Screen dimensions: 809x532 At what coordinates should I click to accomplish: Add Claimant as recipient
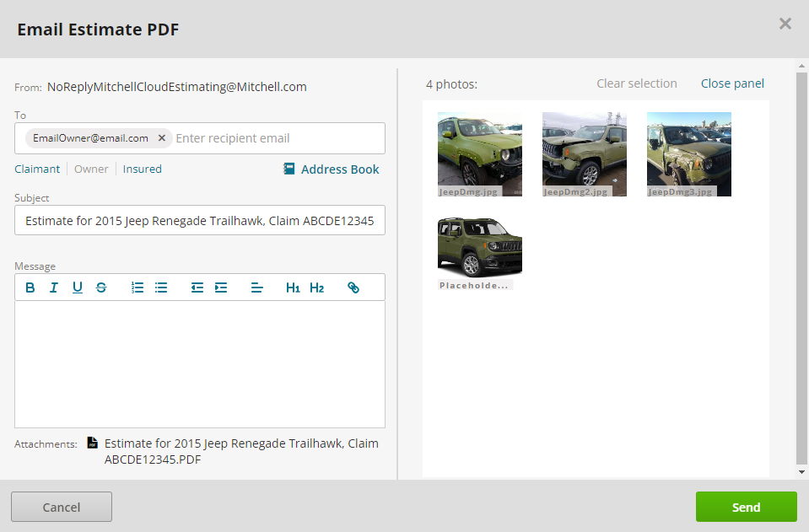tap(37, 169)
